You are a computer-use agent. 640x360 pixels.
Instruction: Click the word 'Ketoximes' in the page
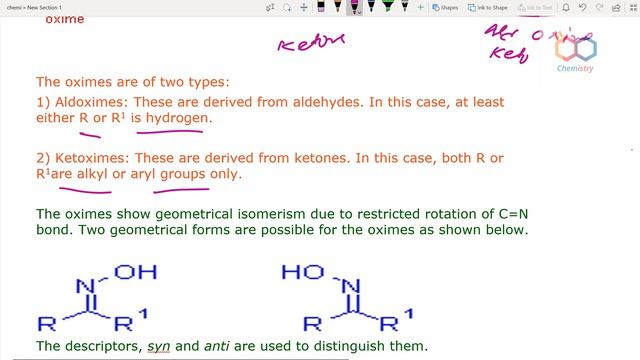point(89,158)
